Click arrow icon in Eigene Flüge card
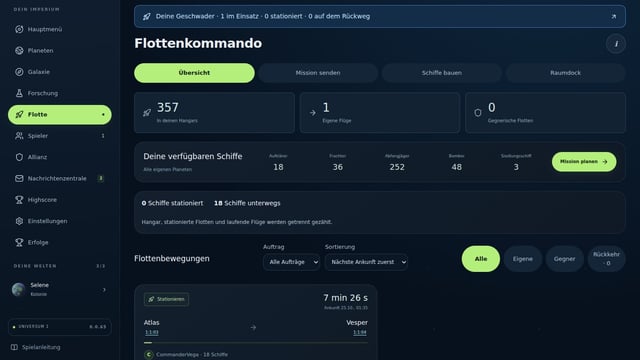Viewport: 640px width, 360px height. [313, 113]
